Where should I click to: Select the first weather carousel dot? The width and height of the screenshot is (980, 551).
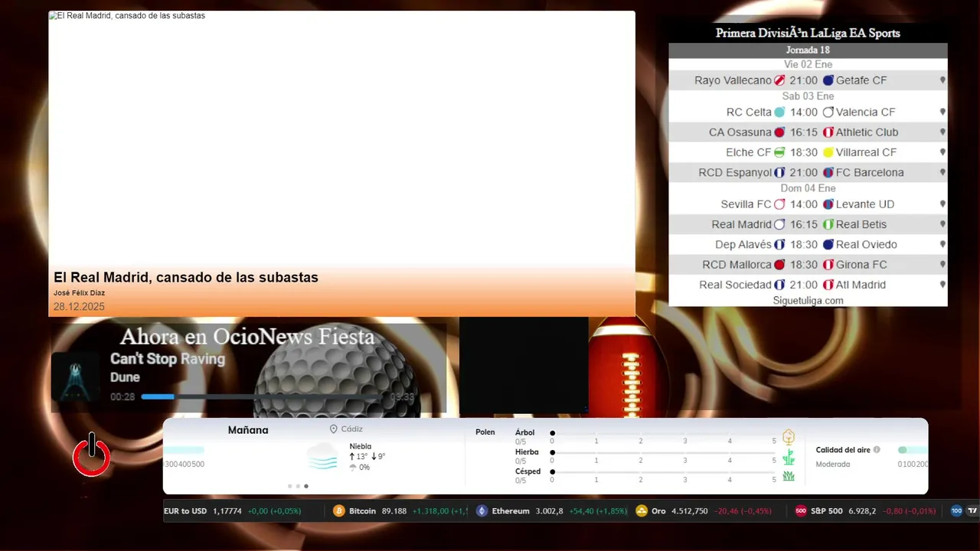pyautogui.click(x=289, y=486)
